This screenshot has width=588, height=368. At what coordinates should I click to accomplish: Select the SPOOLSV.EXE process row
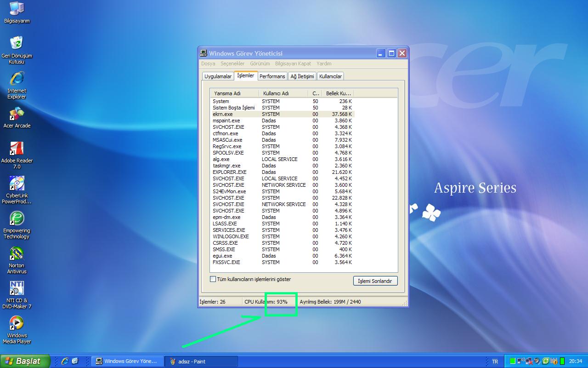pyautogui.click(x=283, y=153)
